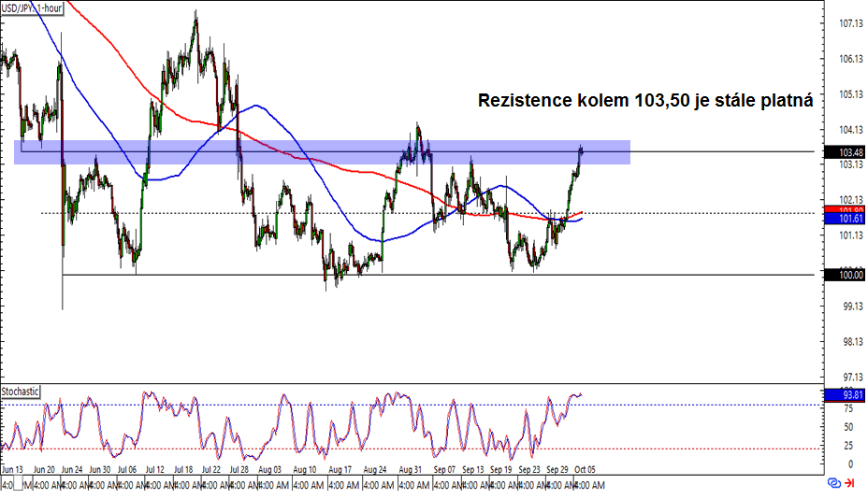
Task: Click the 107.13 price axis label
Action: (851, 23)
